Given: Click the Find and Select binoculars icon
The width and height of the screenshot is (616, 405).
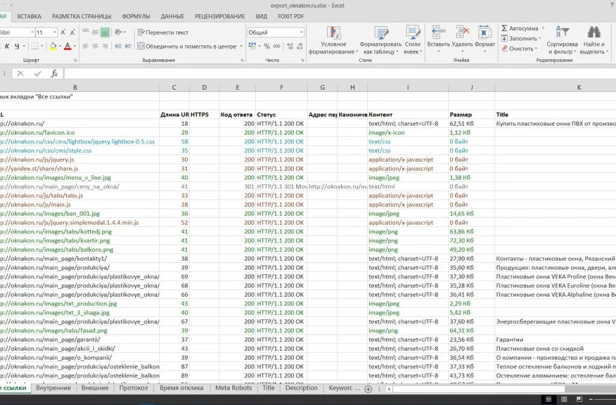Looking at the screenshot, I should tap(594, 32).
